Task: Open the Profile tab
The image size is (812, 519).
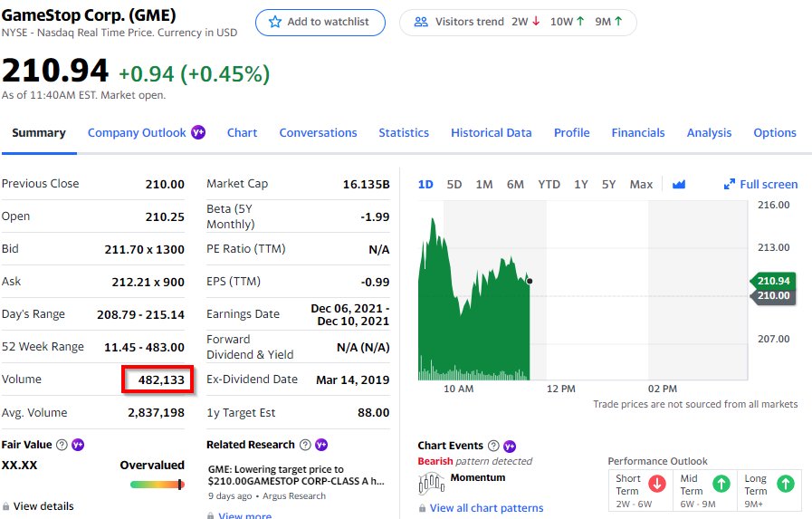Action: tap(572, 133)
